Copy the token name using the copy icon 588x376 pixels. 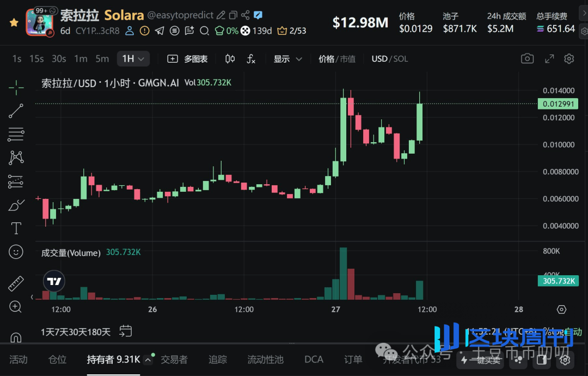233,15
